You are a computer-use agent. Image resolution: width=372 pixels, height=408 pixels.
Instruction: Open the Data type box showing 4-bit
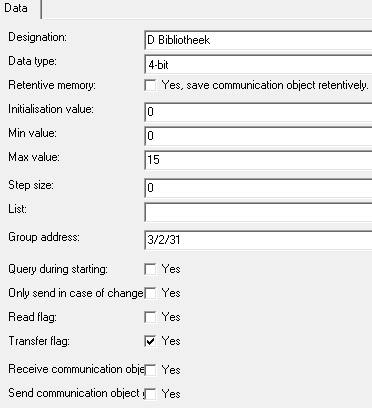[x=258, y=64]
